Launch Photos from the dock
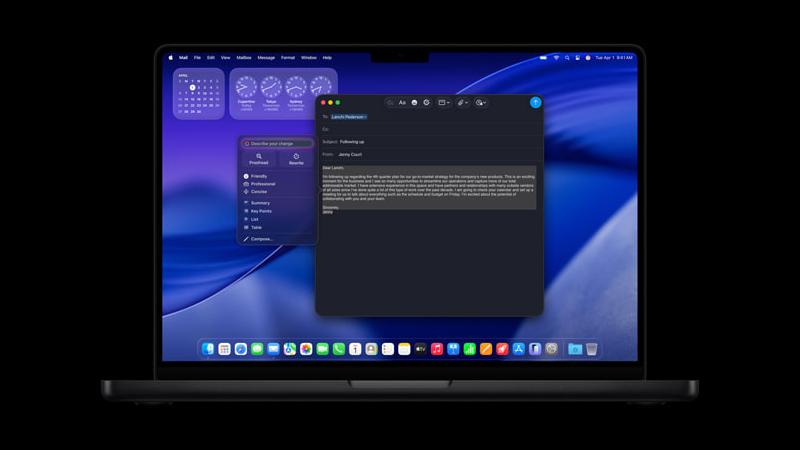The image size is (800, 450). (306, 349)
